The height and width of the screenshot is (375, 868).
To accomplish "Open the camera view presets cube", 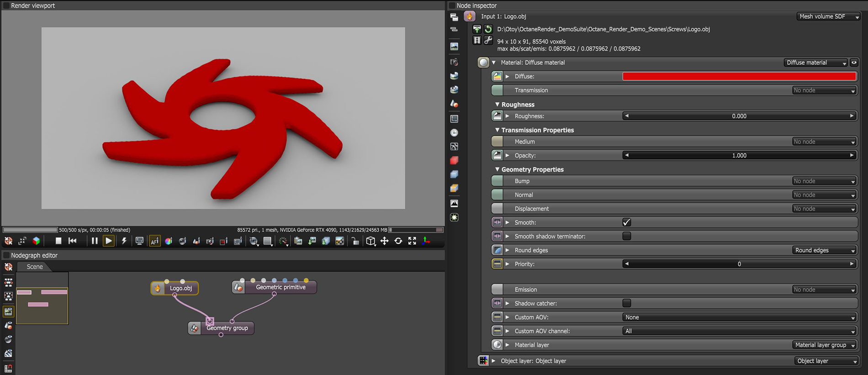I will click(x=370, y=241).
